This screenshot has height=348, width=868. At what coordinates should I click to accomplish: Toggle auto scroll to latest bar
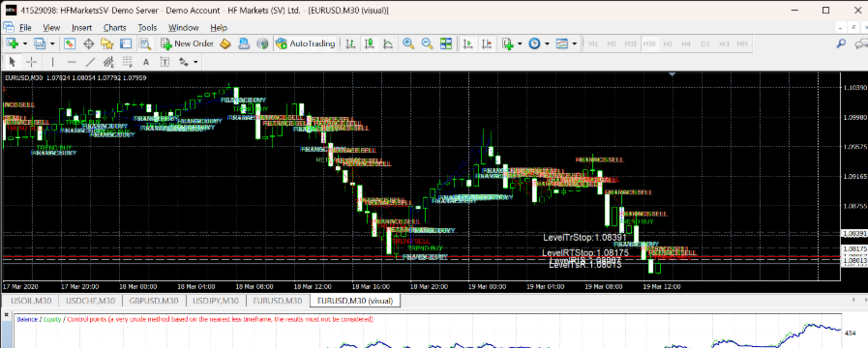[x=467, y=43]
